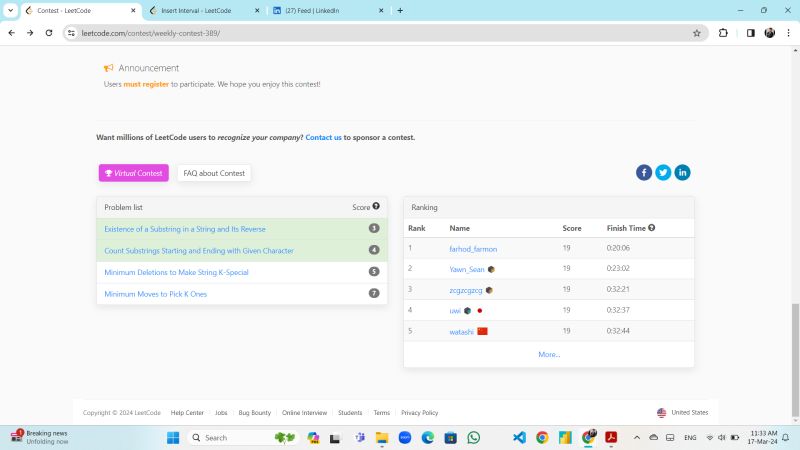Click the Contact us link
Viewport: 800px width, 450px height.
323,137
